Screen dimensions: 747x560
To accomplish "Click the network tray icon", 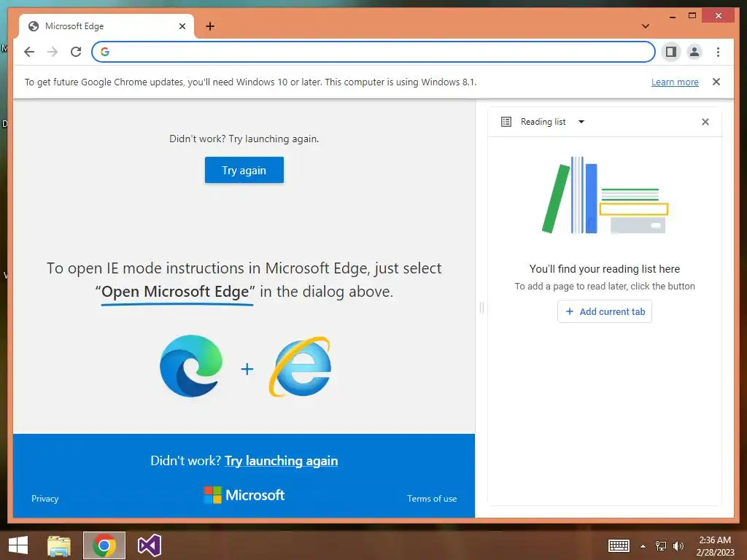I will click(661, 546).
